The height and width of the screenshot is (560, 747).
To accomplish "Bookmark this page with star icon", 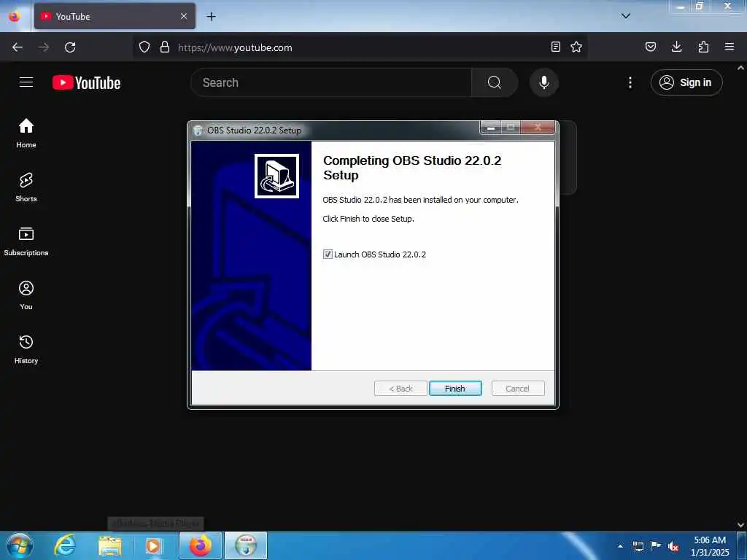I will click(576, 47).
